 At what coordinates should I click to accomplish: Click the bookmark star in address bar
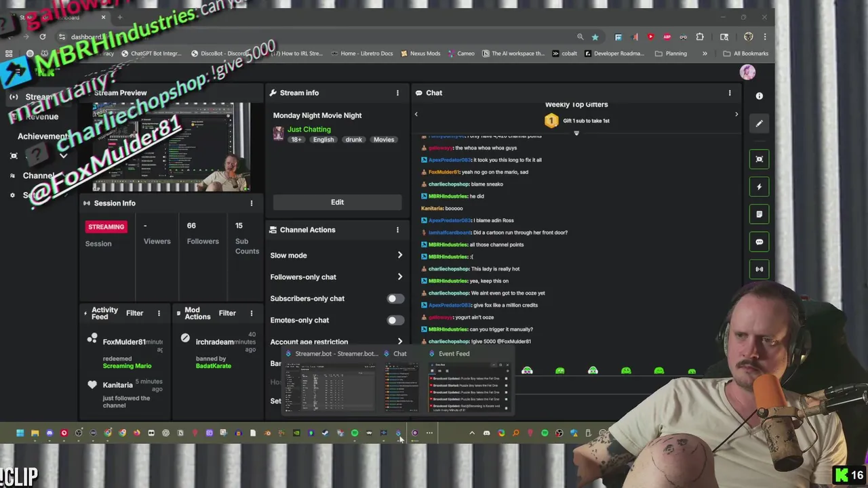595,37
